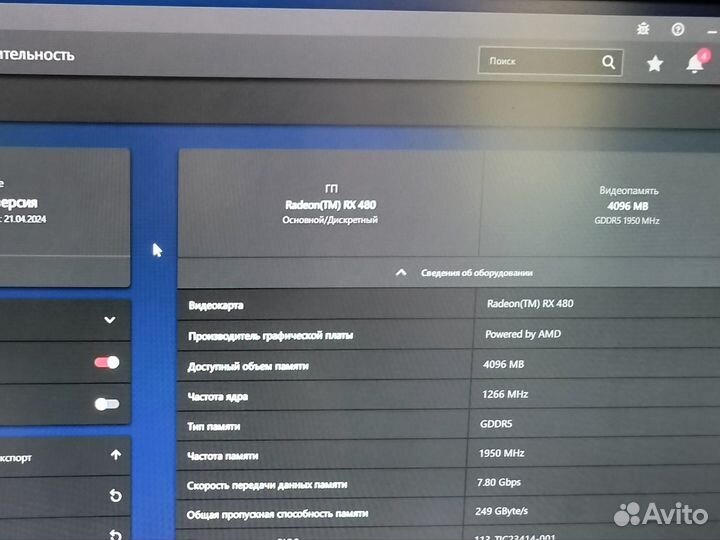Toggle off the red enabled switch
Viewport: 720px width, 540px height.
(107, 363)
